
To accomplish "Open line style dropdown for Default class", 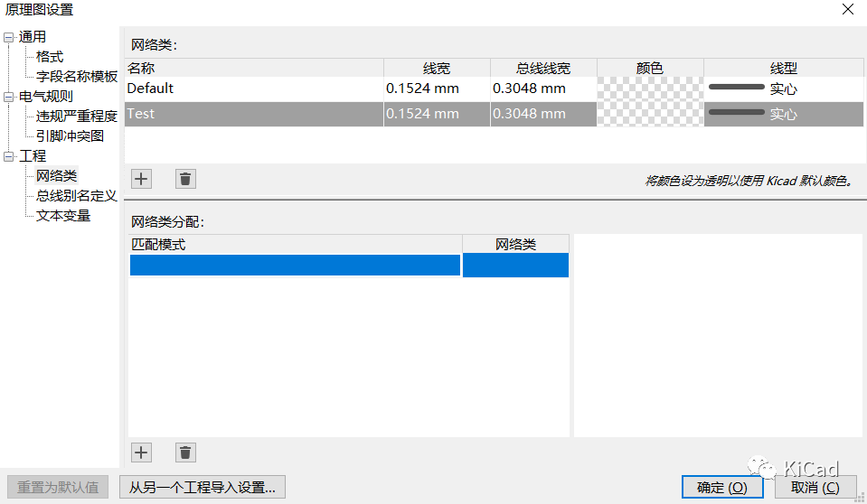I will coord(784,89).
